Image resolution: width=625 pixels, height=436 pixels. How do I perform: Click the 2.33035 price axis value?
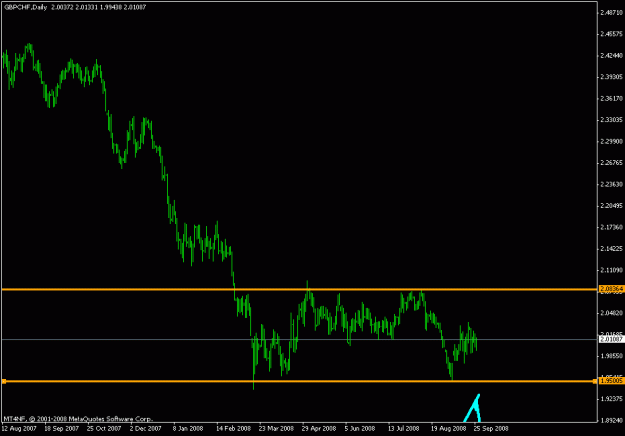[611, 120]
